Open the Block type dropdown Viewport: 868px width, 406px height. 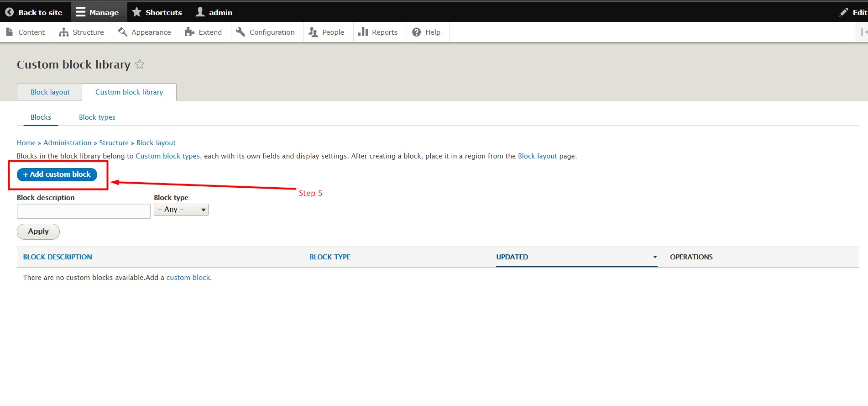[x=181, y=210]
